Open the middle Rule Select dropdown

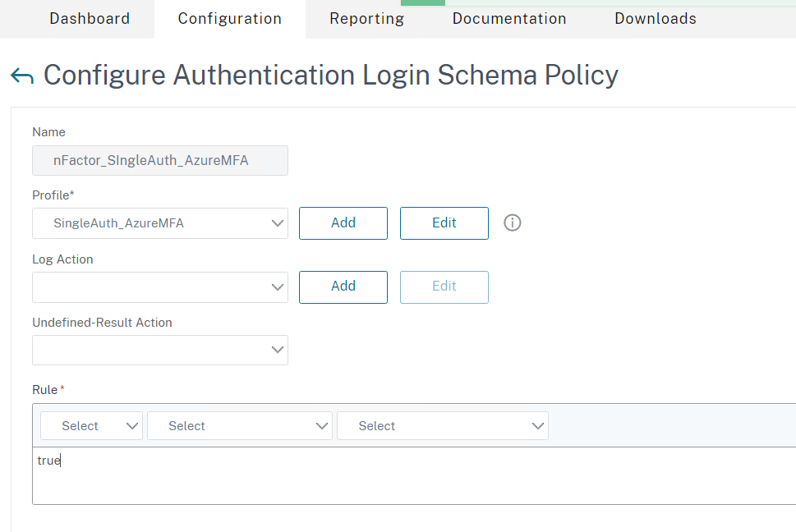point(240,426)
